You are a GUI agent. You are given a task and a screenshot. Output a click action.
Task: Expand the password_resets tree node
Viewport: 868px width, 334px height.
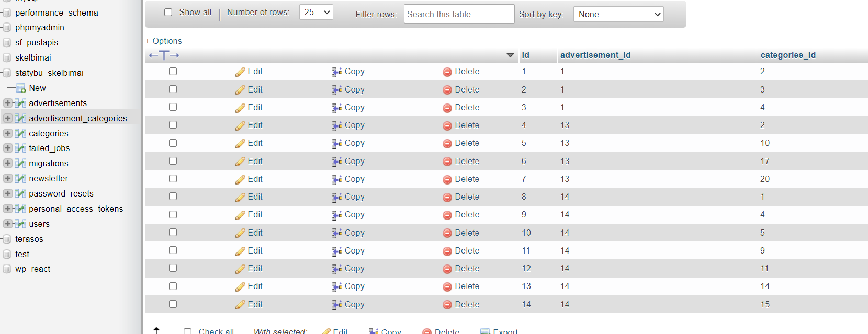(x=8, y=193)
